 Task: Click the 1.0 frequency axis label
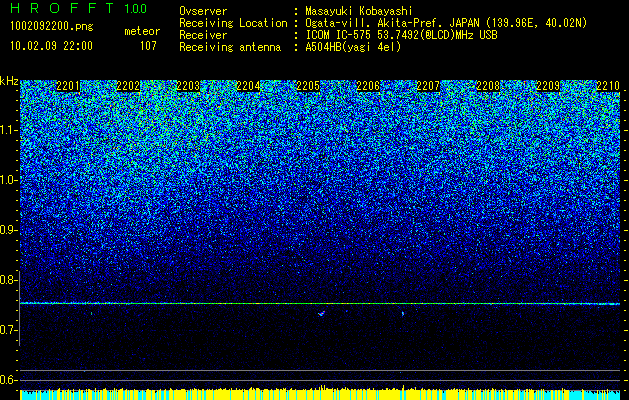point(8,180)
